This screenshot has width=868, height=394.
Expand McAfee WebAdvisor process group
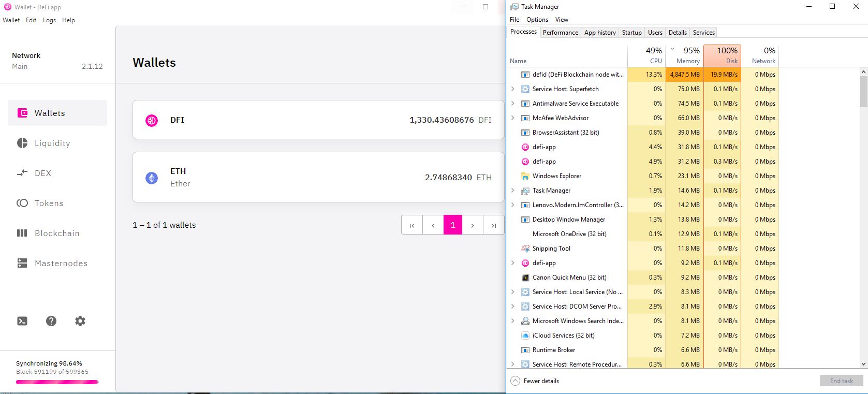coord(513,118)
